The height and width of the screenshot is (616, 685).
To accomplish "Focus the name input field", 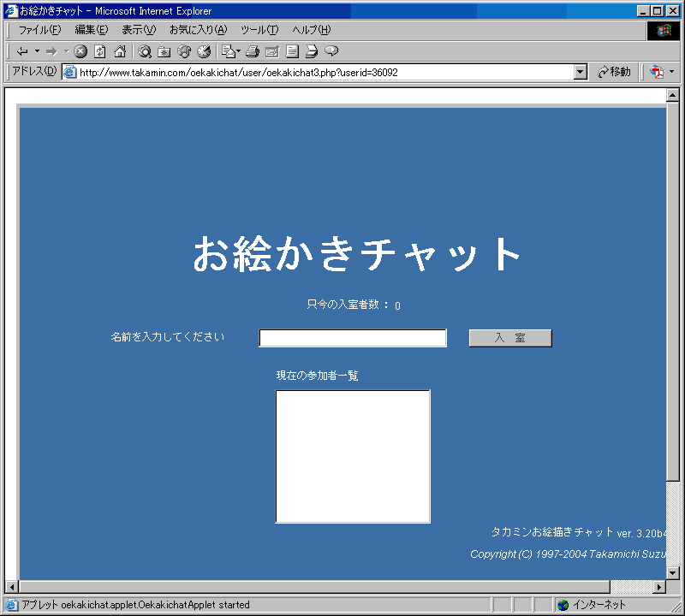I will pyautogui.click(x=353, y=338).
